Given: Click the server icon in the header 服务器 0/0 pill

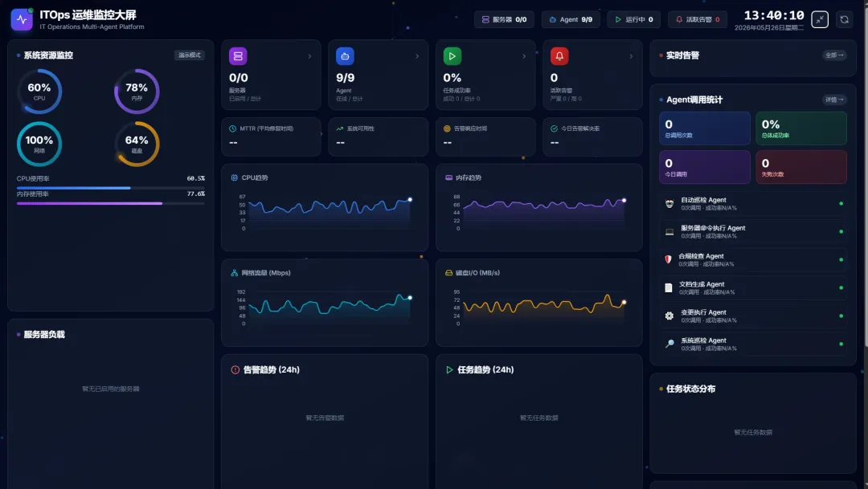Looking at the screenshot, I should [485, 19].
